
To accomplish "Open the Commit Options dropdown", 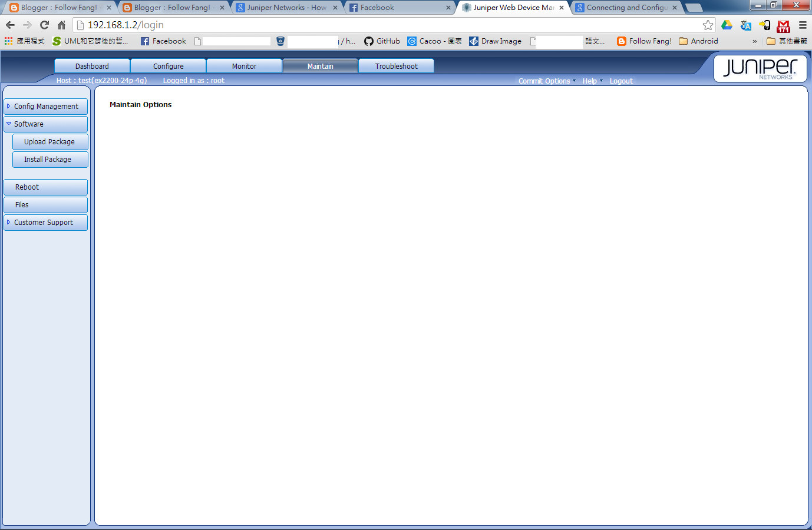I will [x=547, y=81].
